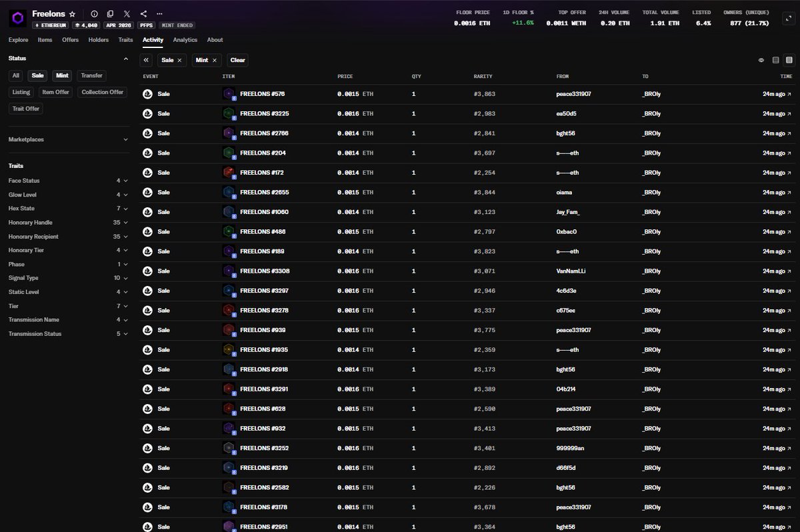Image resolution: width=800 pixels, height=532 pixels.
Task: Go to the Analytics tab
Action: point(185,40)
